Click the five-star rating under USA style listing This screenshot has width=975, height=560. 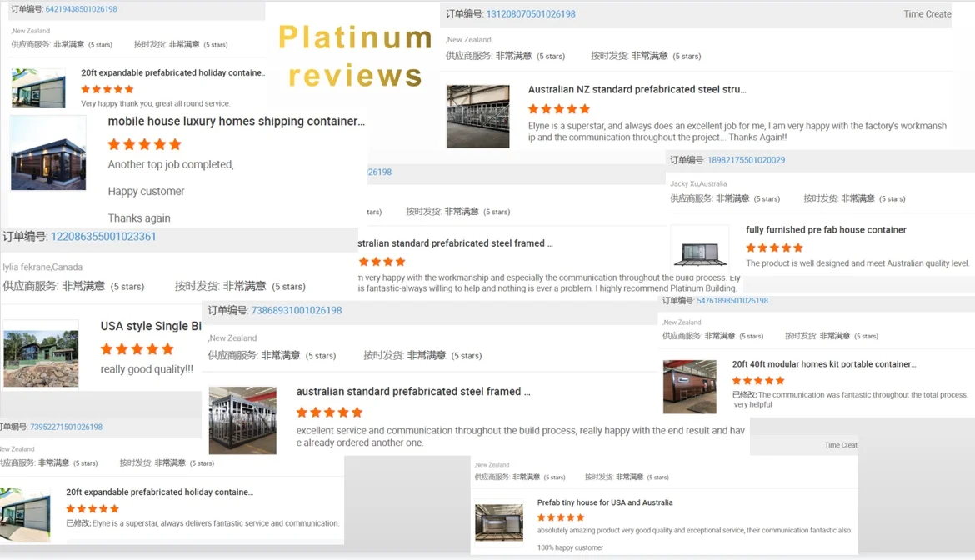(137, 349)
